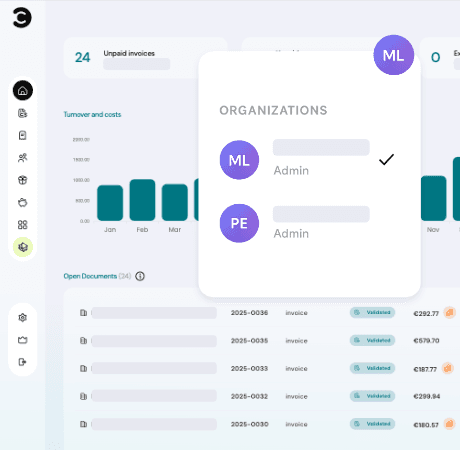Image resolution: width=460 pixels, height=450 pixels.
Task: Click the Unpaid invoices card
Action: pyautogui.click(x=146, y=58)
